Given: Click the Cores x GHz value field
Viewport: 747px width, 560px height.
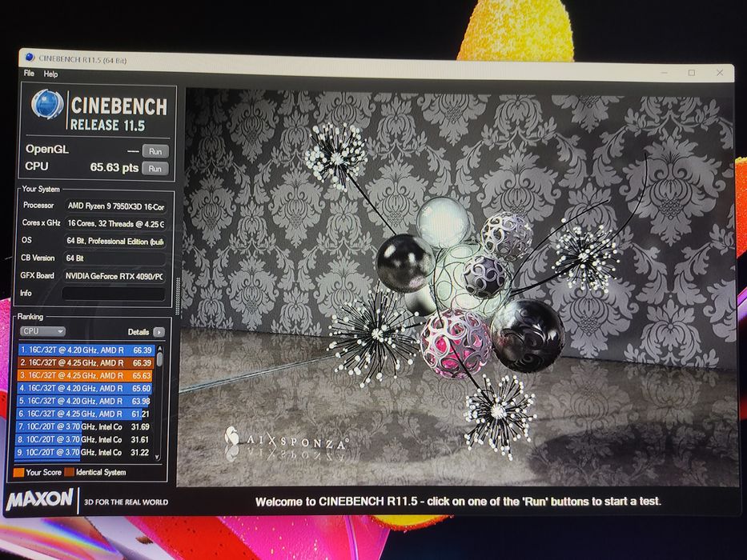Looking at the screenshot, I should pos(115,224).
